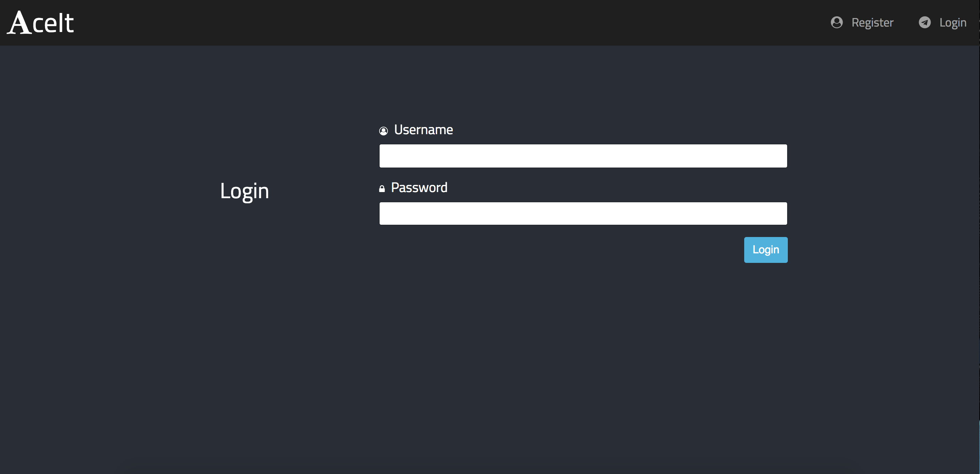Open the Register page from the navbar
This screenshot has height=474, width=980.
[x=872, y=23]
